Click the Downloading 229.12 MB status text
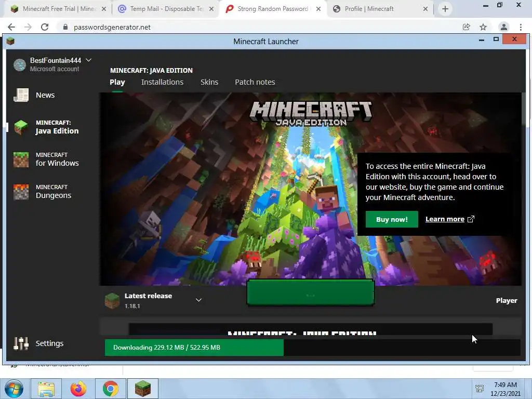Viewport: 532px width, 399px height. 167,348
